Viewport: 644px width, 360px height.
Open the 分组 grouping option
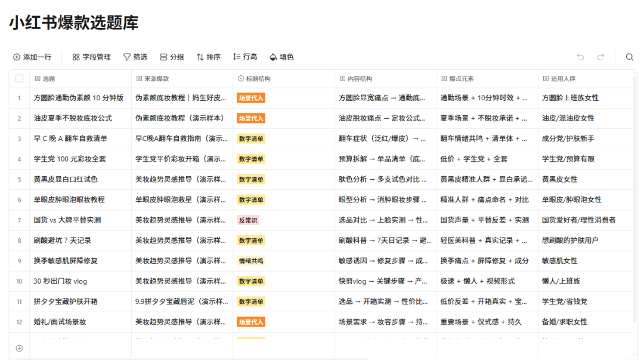coord(172,57)
